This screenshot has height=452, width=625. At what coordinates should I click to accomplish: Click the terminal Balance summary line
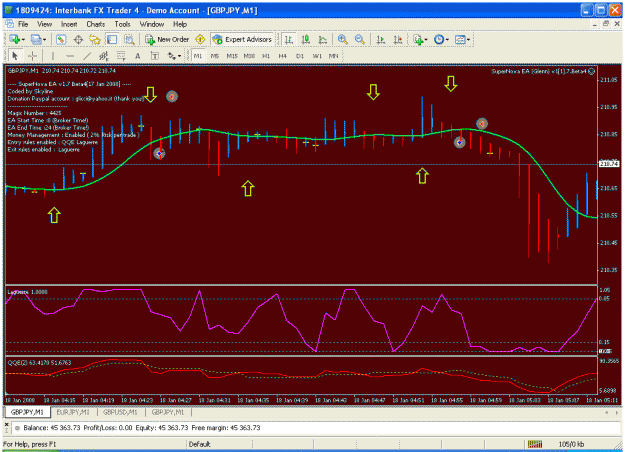coord(142,428)
